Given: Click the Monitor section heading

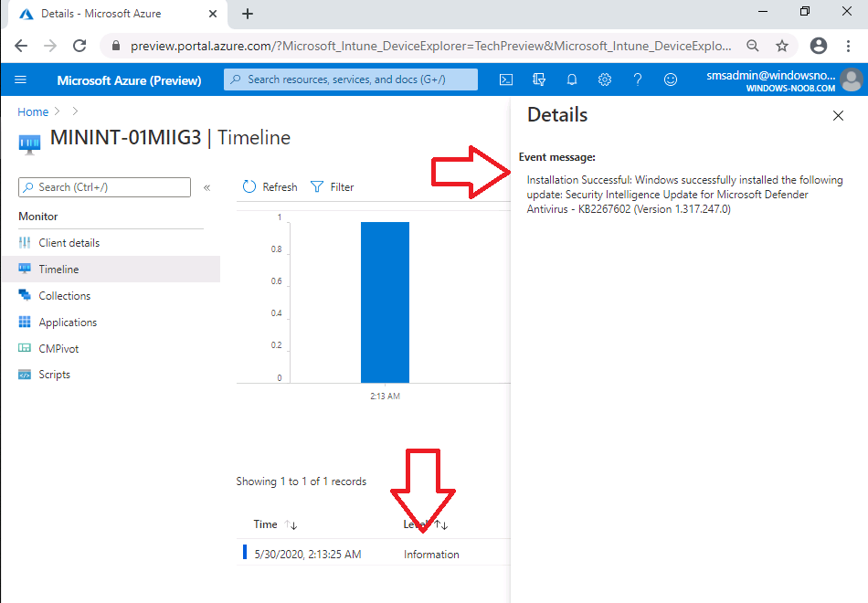Looking at the screenshot, I should coord(38,217).
